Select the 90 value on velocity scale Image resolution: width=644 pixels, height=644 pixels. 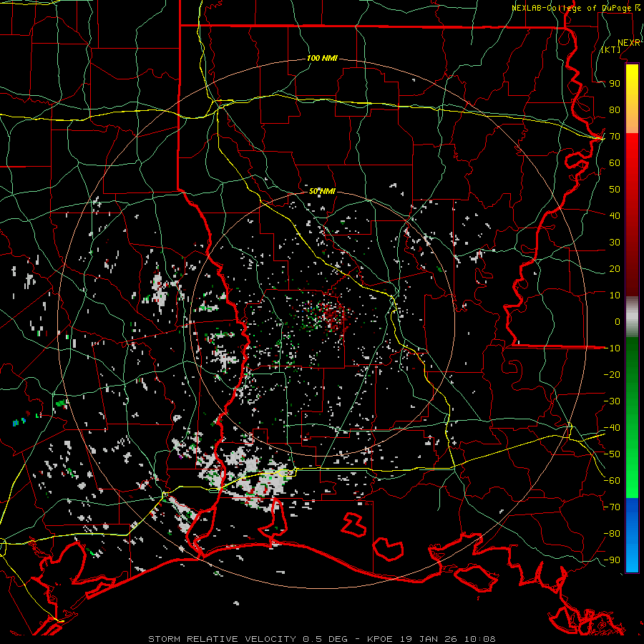click(x=615, y=84)
